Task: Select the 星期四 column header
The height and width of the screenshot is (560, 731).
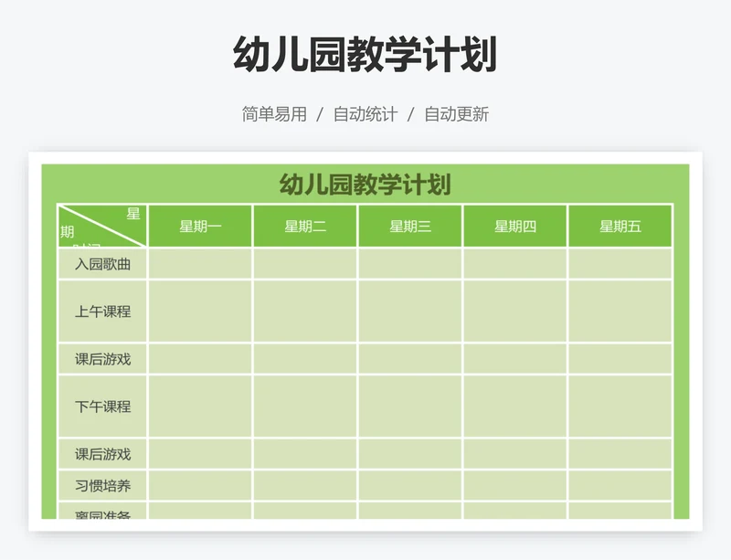Action: [515, 227]
